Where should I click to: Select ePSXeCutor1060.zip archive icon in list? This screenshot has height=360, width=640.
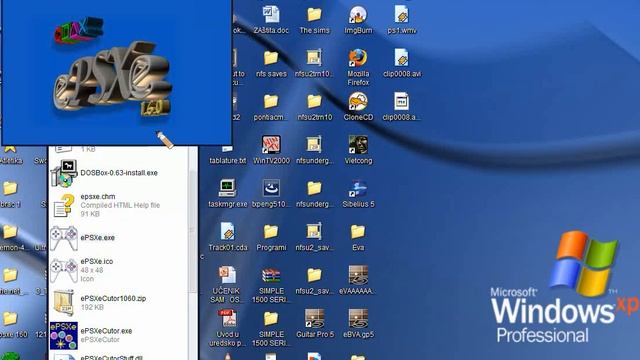click(x=64, y=302)
